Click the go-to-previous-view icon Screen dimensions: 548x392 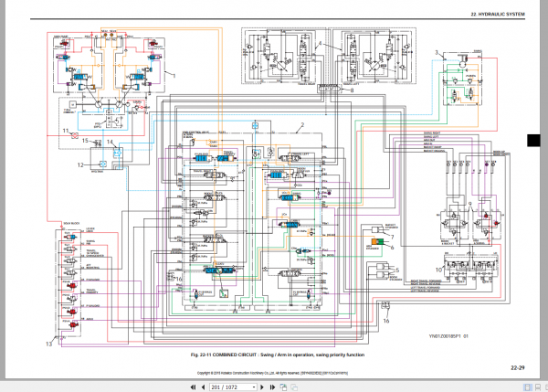(283, 387)
